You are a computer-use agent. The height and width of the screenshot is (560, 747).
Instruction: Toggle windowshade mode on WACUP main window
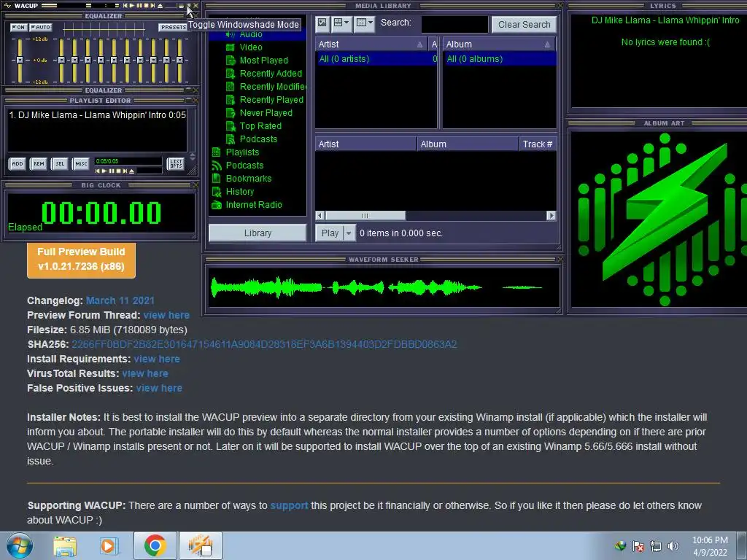tap(189, 6)
